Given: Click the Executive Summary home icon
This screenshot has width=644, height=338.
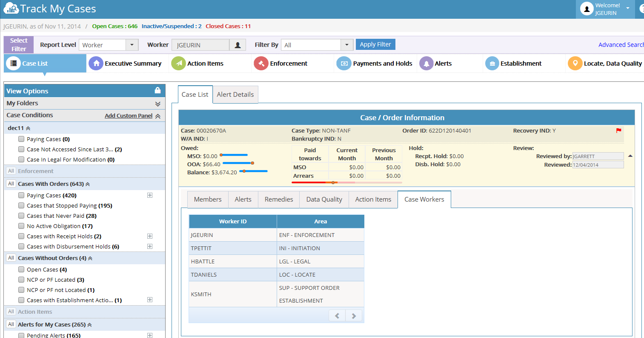Looking at the screenshot, I should point(96,64).
